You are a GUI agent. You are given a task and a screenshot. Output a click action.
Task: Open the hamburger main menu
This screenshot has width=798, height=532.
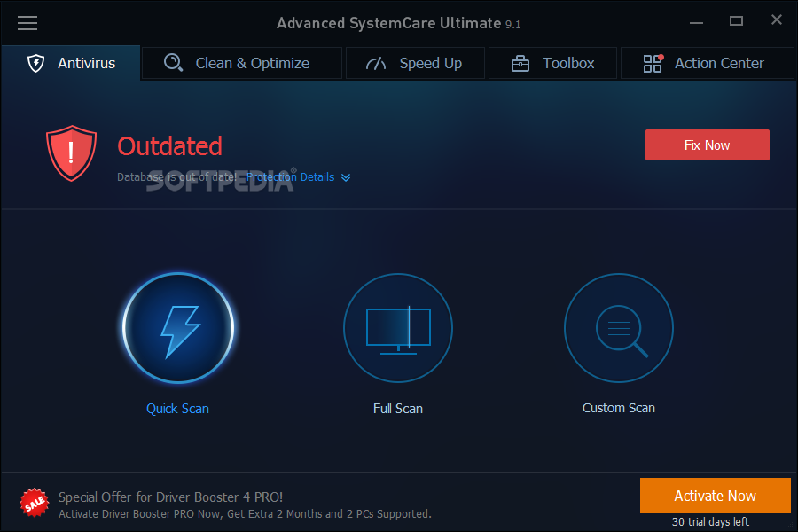point(27,23)
